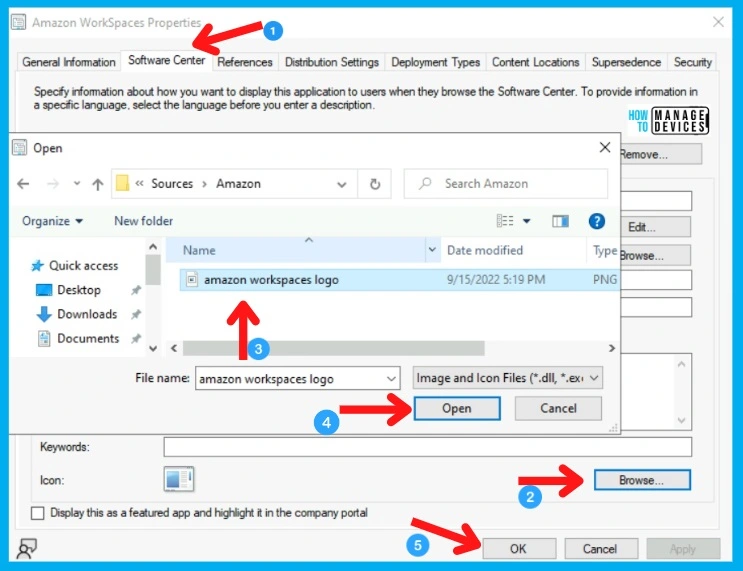
Task: Open the Image and Icon Files type dropdown
Action: (507, 378)
